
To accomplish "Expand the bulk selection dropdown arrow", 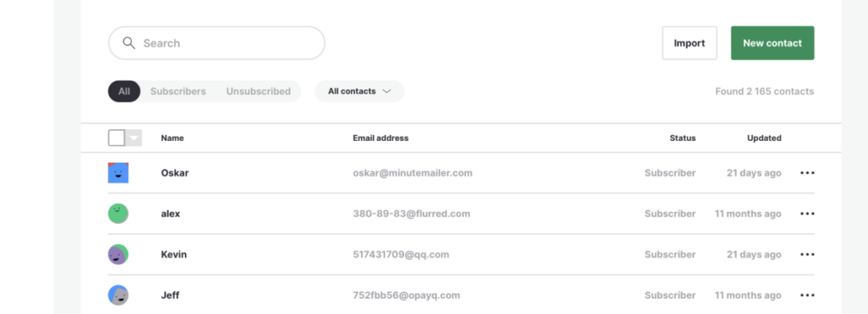I will (133, 137).
